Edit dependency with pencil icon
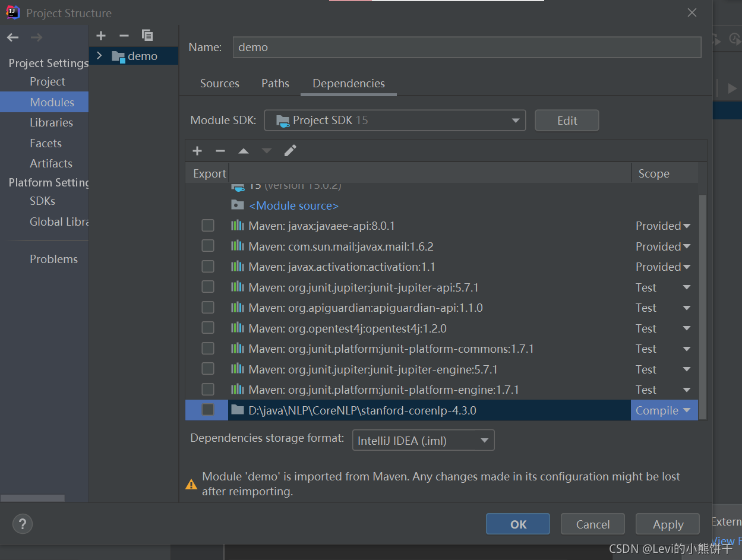Viewport: 742px width, 560px height. pos(290,151)
